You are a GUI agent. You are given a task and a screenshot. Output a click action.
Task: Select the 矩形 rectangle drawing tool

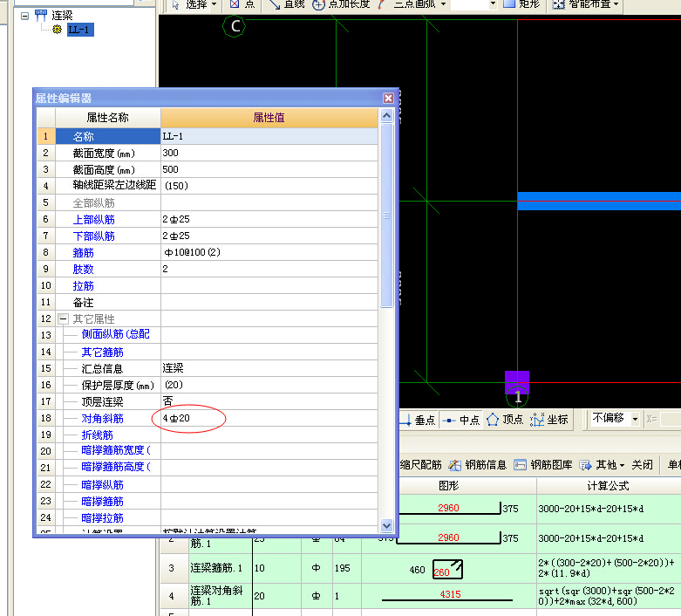[521, 4]
